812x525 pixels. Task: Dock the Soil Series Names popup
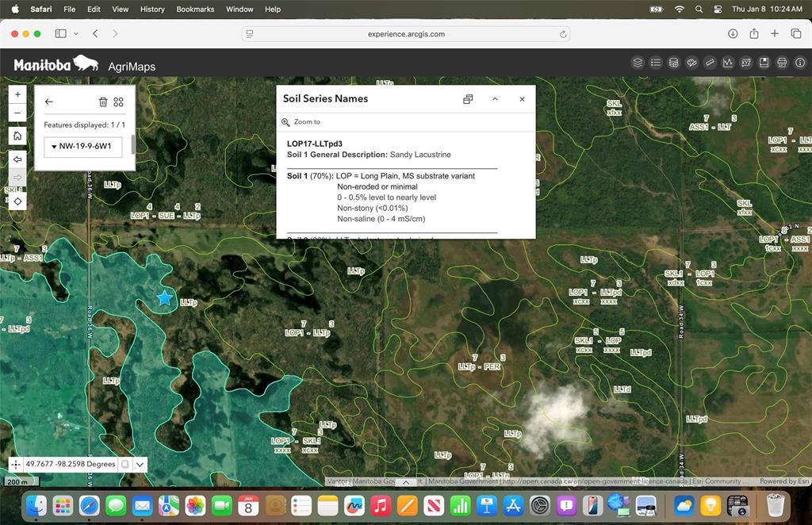[x=468, y=99]
